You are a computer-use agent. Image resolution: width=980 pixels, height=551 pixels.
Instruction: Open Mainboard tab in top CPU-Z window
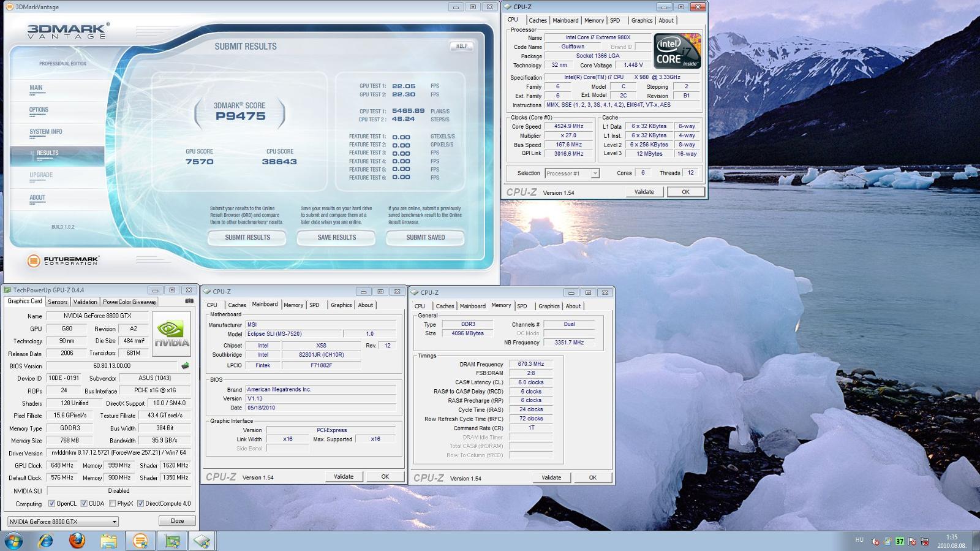(565, 20)
